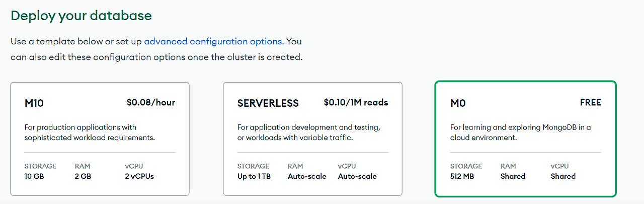Image resolution: width=644 pixels, height=204 pixels.
Task: Click the M0 title text
Action: pyautogui.click(x=458, y=103)
